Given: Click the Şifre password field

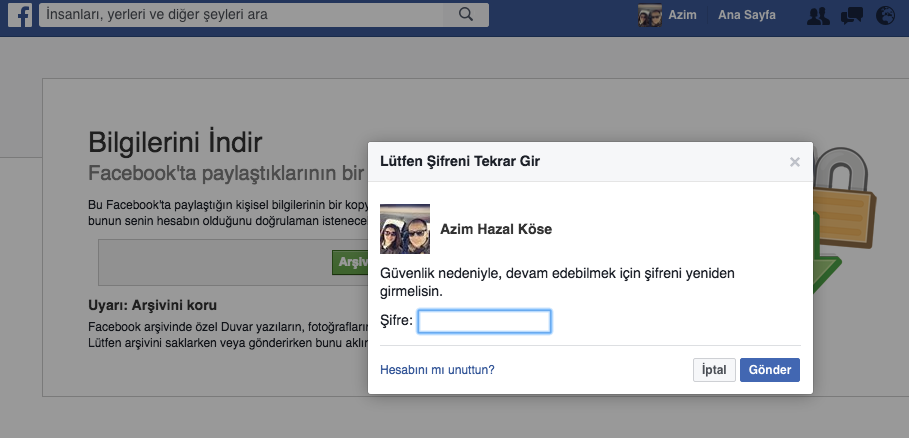Looking at the screenshot, I should tap(484, 322).
